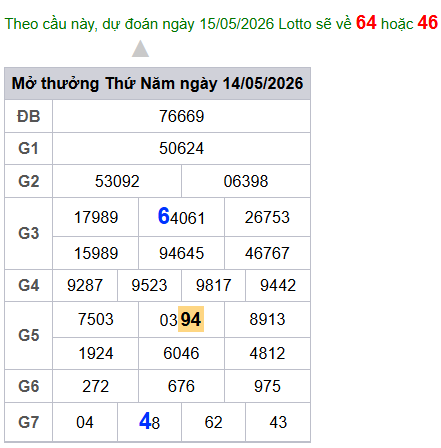Click the header Mở thưởng Thứ Năm ngày 14/05/2026

pos(157,83)
